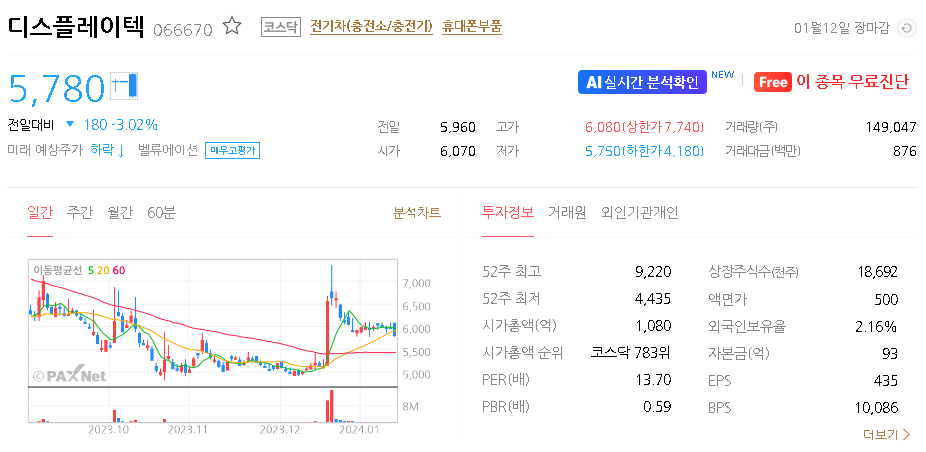Click 액면가 value 500
This screenshot has width=926, height=452.
point(886,299)
